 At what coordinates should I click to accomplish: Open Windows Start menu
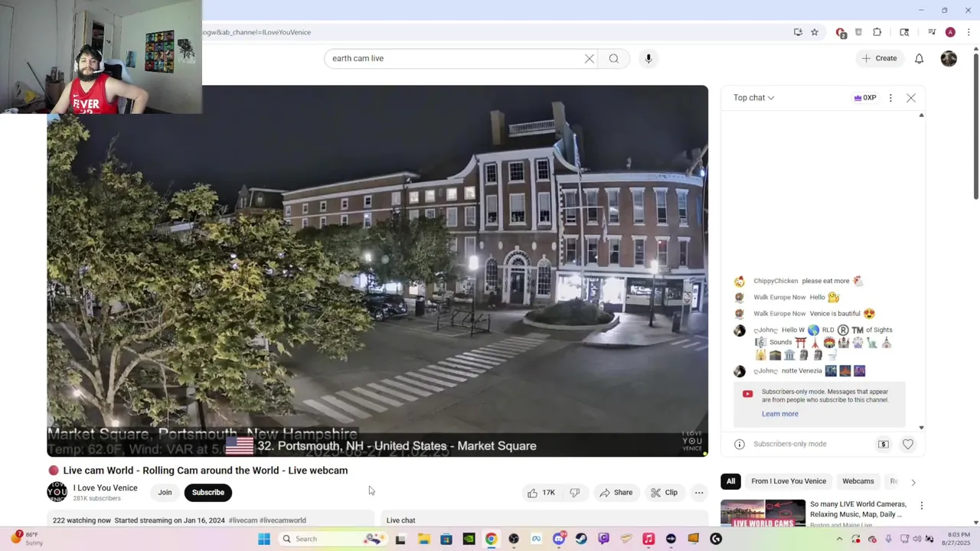[x=264, y=539]
